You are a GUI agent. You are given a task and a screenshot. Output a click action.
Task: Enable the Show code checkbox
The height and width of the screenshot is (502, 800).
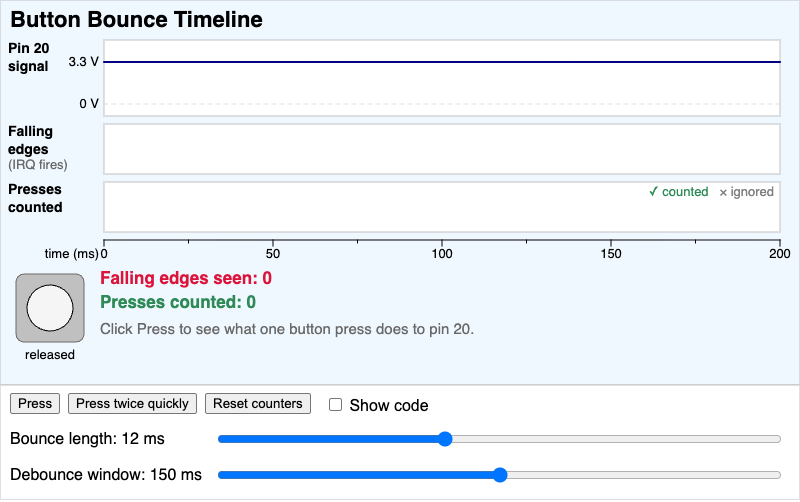pos(335,405)
